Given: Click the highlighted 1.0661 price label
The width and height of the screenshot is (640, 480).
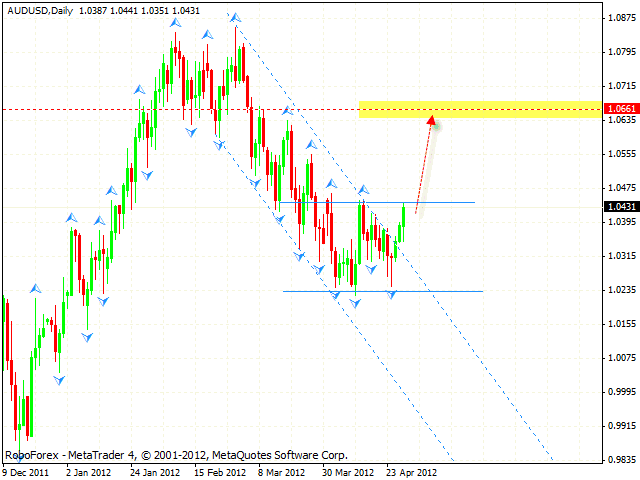Looking at the screenshot, I should click(x=621, y=108).
